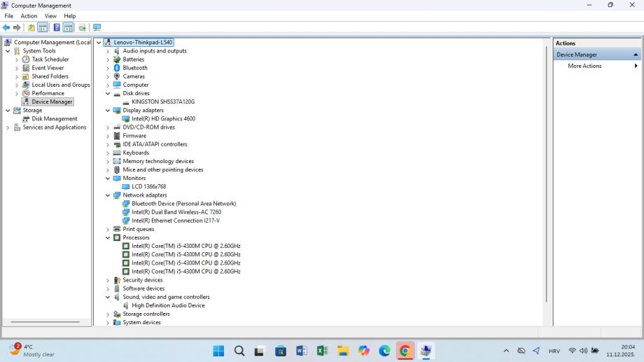The height and width of the screenshot is (362, 644).
Task: Select Local Users and Groups node
Action: (x=61, y=85)
